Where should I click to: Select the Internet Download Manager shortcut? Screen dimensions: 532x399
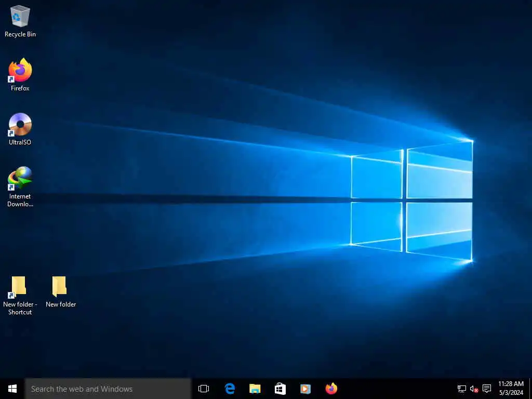click(20, 187)
